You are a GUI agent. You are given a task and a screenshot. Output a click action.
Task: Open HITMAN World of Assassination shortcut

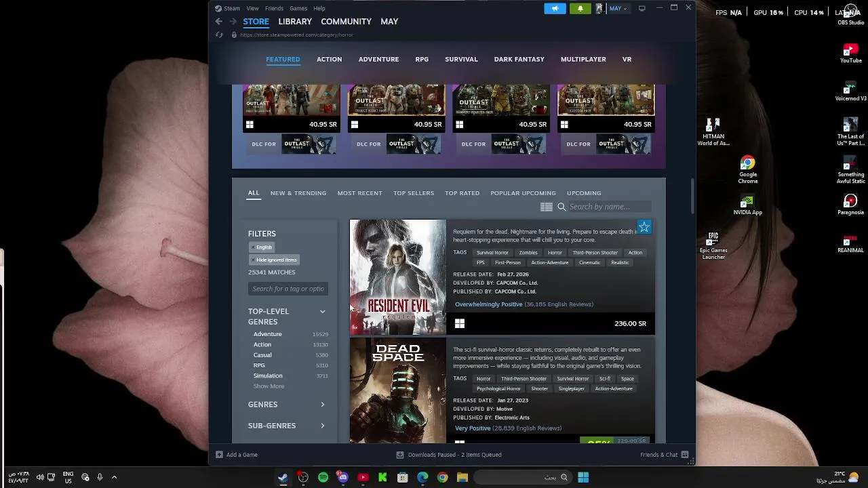coord(713,131)
